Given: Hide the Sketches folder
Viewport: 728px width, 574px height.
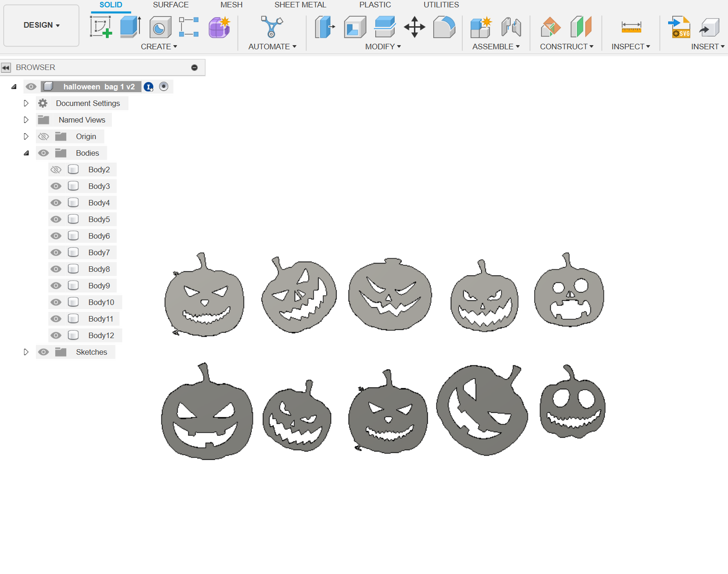Looking at the screenshot, I should click(x=43, y=352).
